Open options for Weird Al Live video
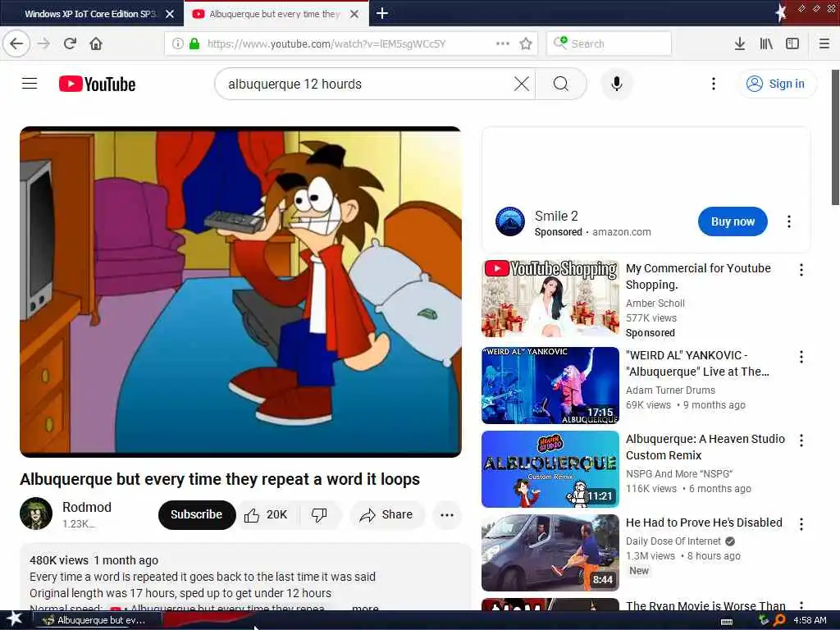The width and height of the screenshot is (840, 630). click(801, 357)
